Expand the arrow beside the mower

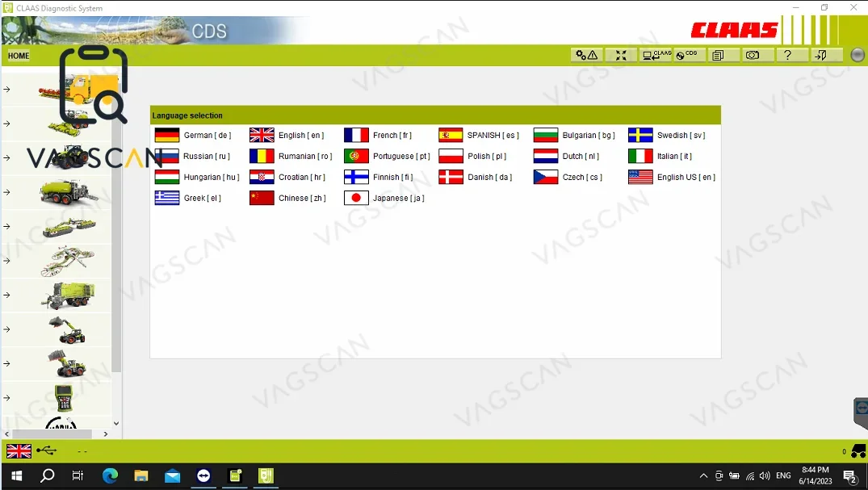(6, 227)
